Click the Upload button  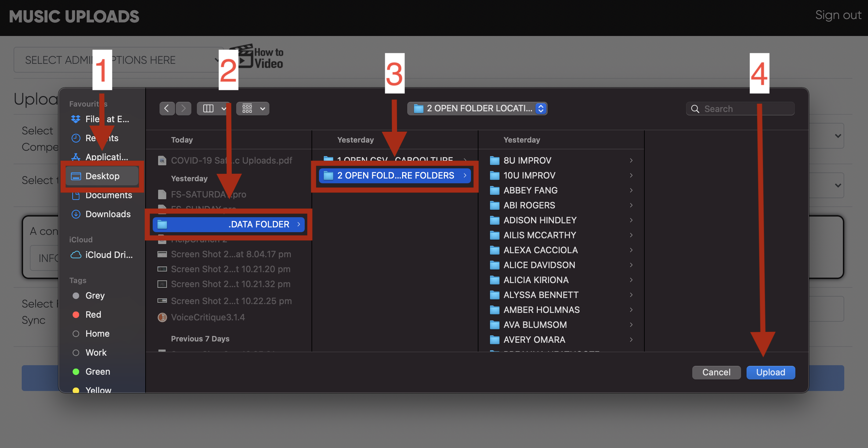770,372
